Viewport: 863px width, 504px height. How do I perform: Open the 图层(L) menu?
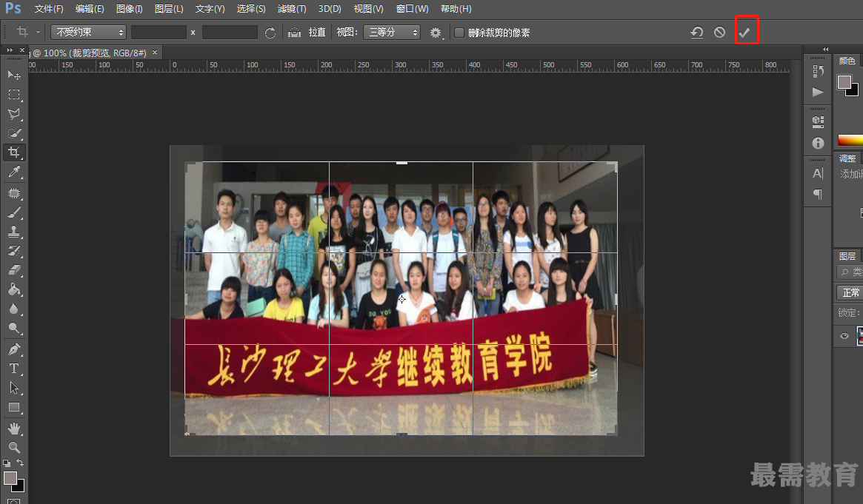click(168, 9)
